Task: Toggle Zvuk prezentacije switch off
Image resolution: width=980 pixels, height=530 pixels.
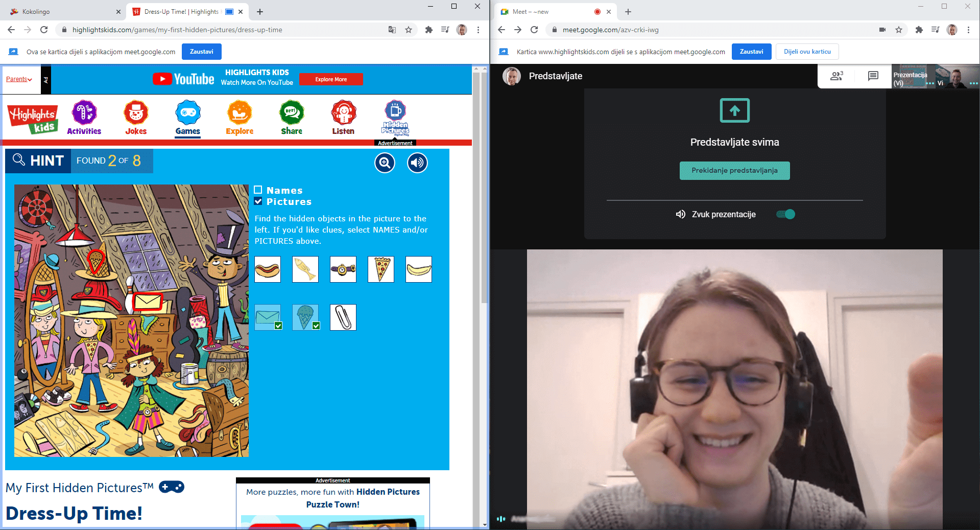Action: coord(786,214)
